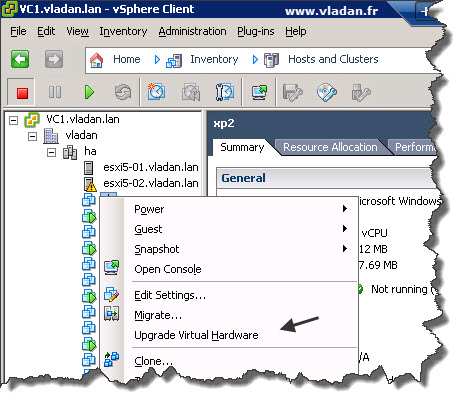Expand the Guest submenu
This screenshot has width=468, height=410.
pyautogui.click(x=345, y=229)
